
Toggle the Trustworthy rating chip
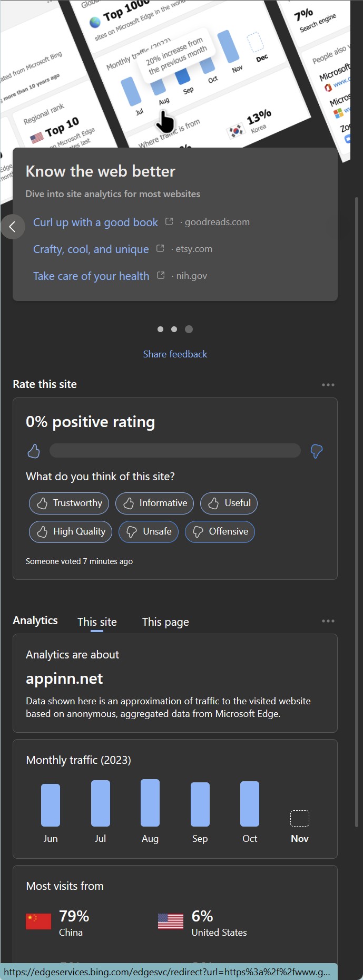(x=69, y=503)
